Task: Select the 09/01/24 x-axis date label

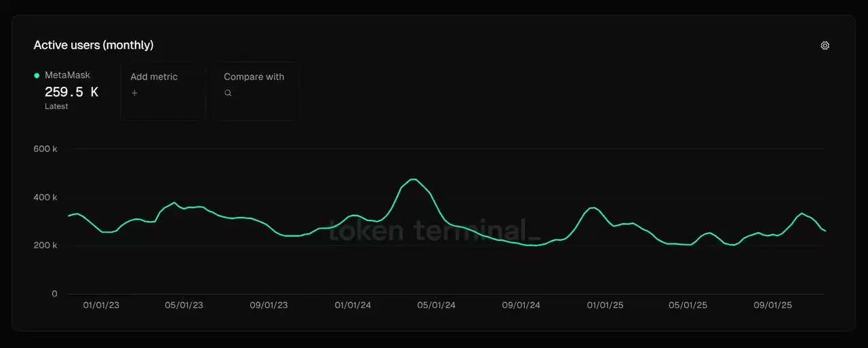Action: pos(521,305)
